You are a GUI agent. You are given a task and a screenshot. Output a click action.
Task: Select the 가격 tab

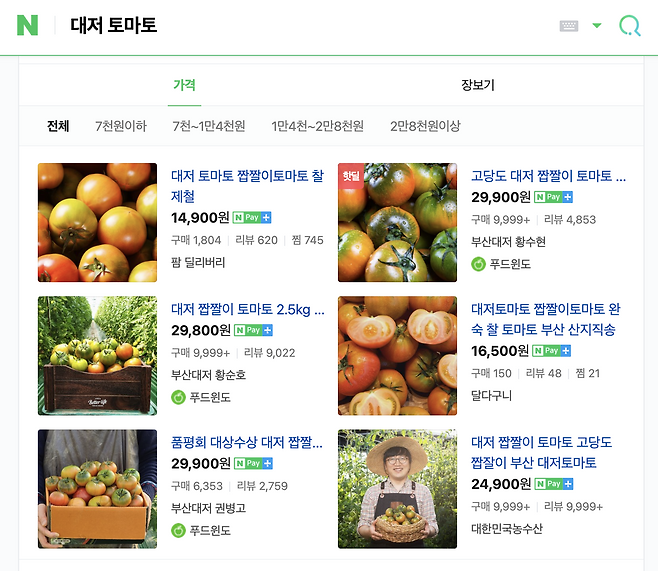click(184, 85)
